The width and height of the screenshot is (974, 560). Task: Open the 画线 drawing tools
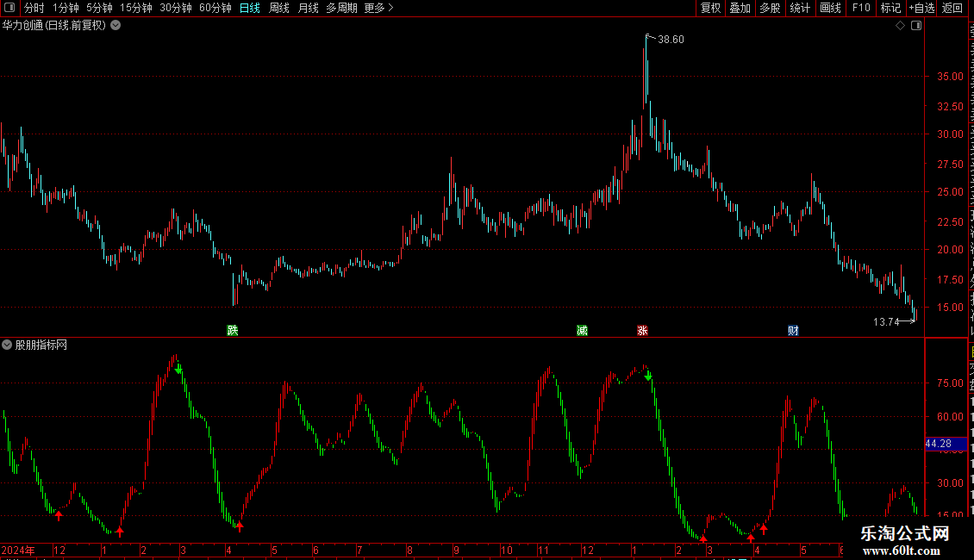[831, 8]
